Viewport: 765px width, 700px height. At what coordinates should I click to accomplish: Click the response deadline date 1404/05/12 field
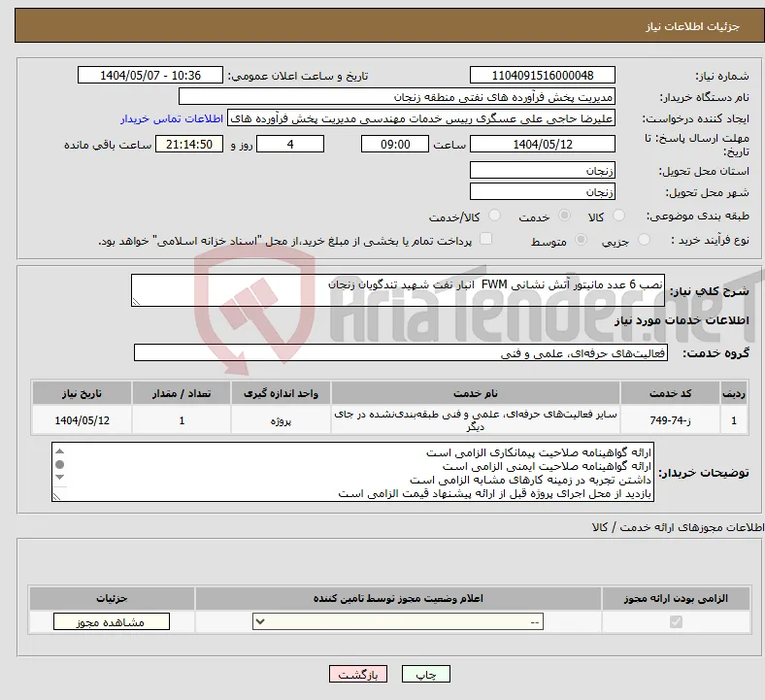(543, 145)
